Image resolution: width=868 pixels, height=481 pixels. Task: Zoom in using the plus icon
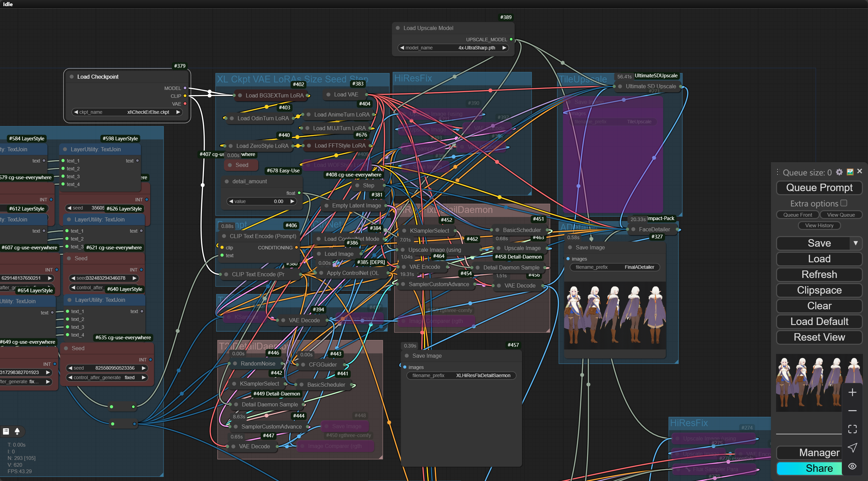[x=852, y=392]
